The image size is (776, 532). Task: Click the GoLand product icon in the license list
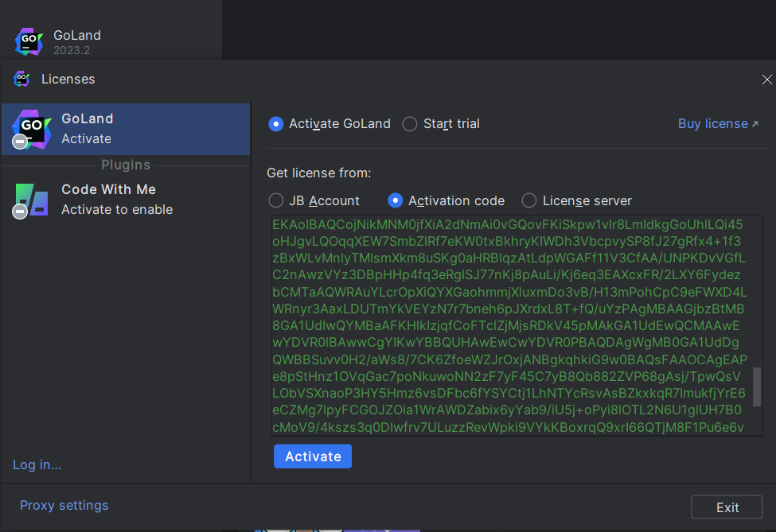pyautogui.click(x=29, y=128)
